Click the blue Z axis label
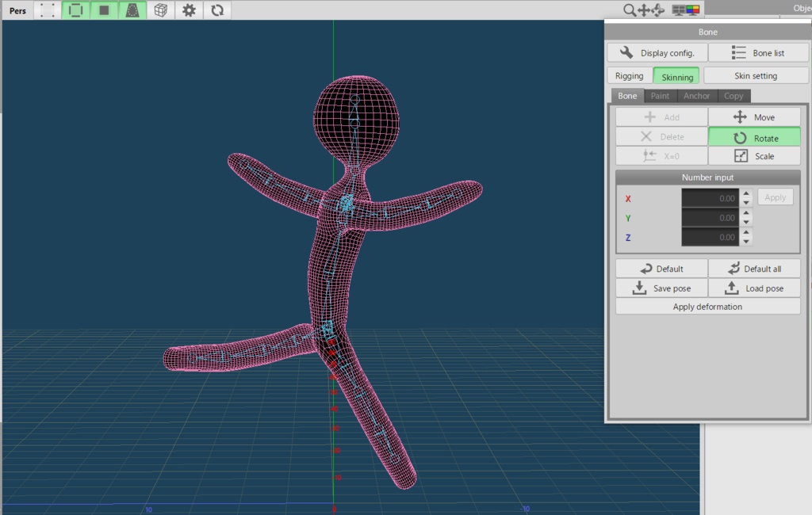The width and height of the screenshot is (812, 515). 628,238
